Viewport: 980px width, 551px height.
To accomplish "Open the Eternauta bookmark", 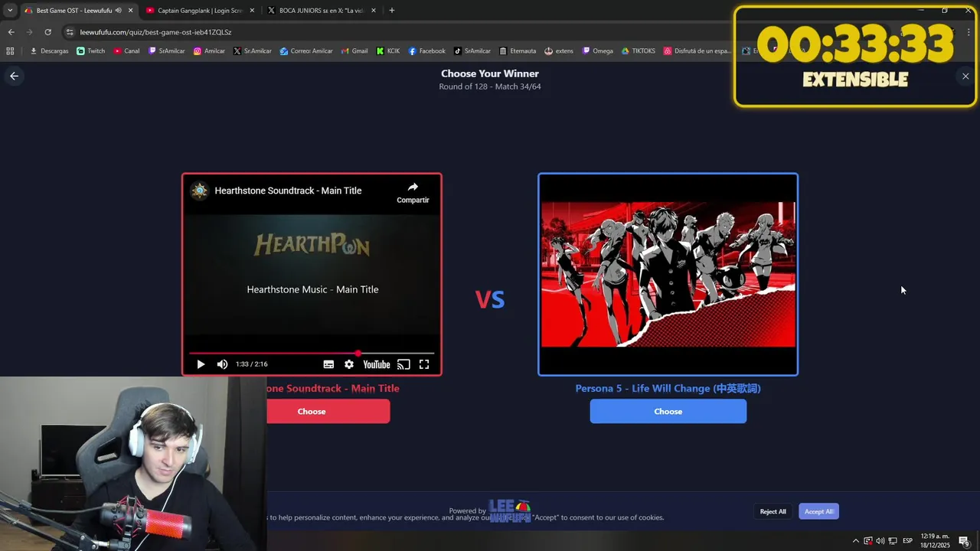I will (x=518, y=51).
